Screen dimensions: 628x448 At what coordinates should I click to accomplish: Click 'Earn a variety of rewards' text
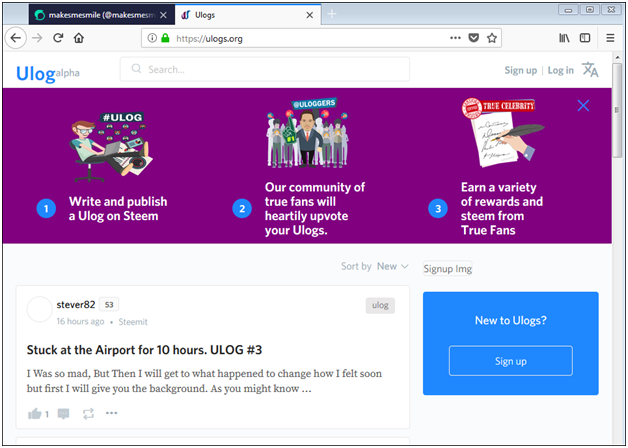pos(502,209)
